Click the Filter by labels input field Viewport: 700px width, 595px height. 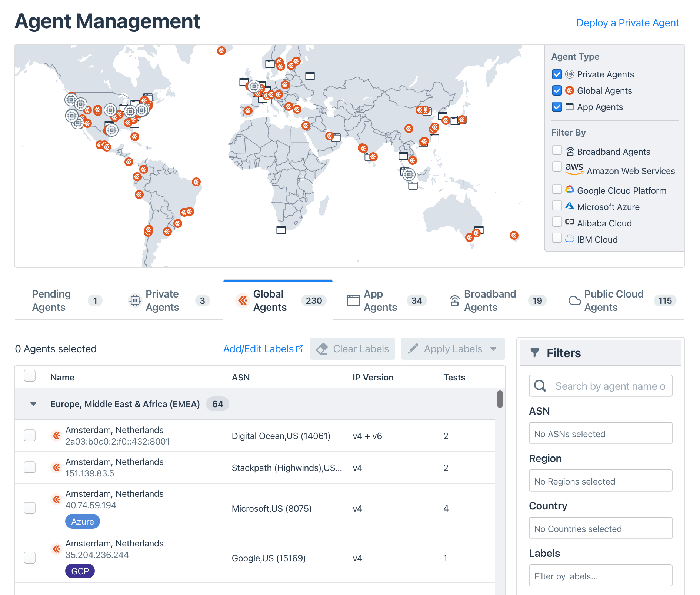pyautogui.click(x=600, y=575)
